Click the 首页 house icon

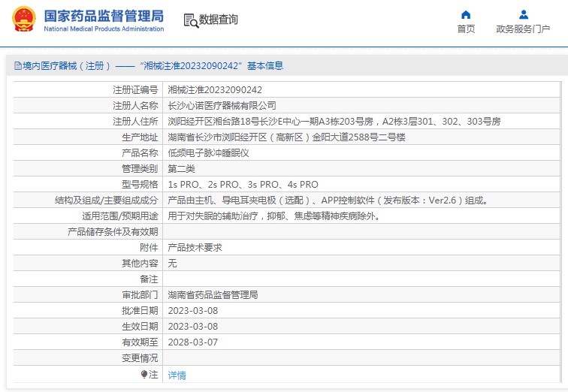[x=466, y=14]
